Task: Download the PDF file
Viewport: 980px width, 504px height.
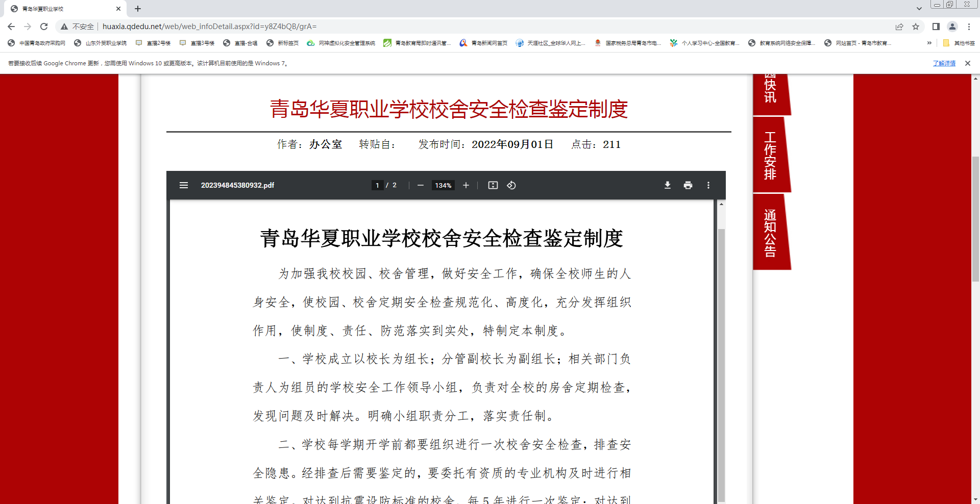Action: coord(667,185)
